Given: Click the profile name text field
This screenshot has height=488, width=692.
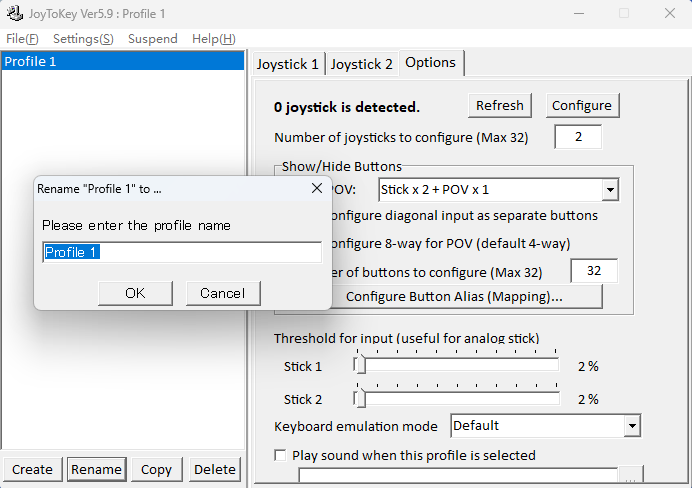Looking at the screenshot, I should point(181,252).
